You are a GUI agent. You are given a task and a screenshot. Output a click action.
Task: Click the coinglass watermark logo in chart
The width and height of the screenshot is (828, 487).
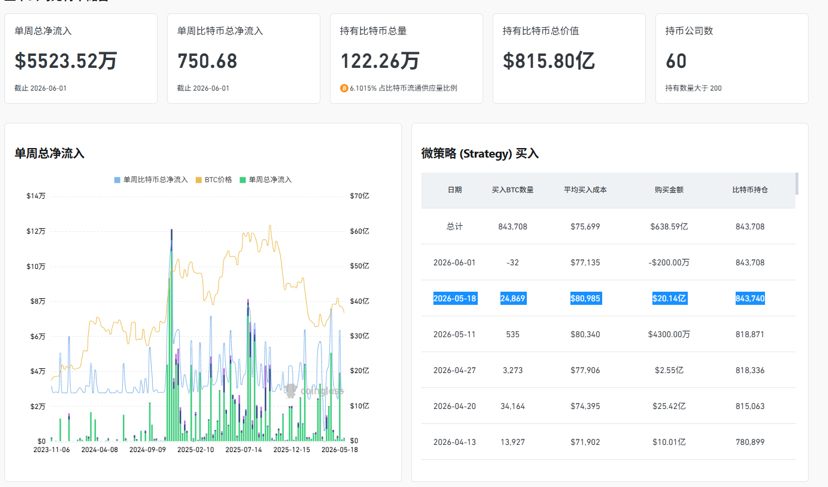314,391
